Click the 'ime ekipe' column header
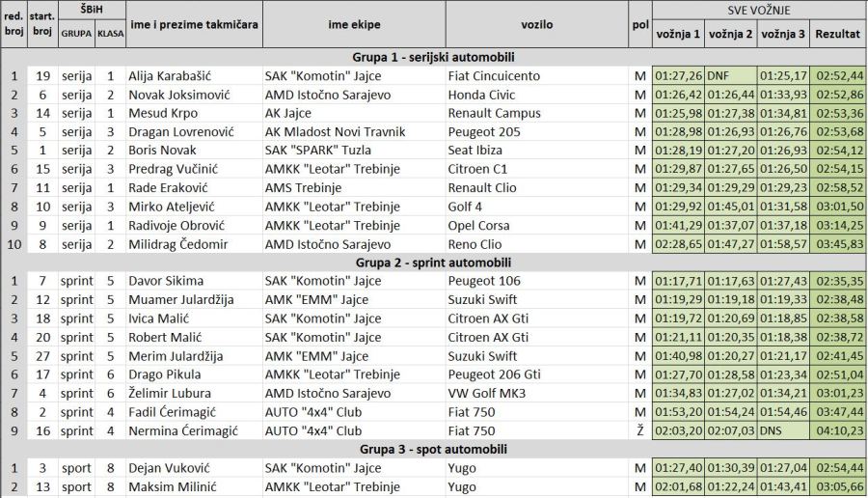The width and height of the screenshot is (868, 498). tap(354, 24)
